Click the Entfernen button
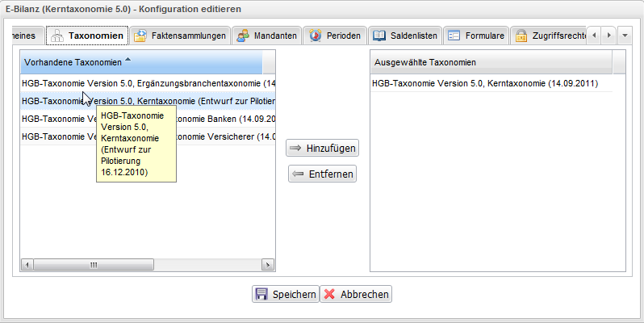The image size is (644, 323). [323, 174]
